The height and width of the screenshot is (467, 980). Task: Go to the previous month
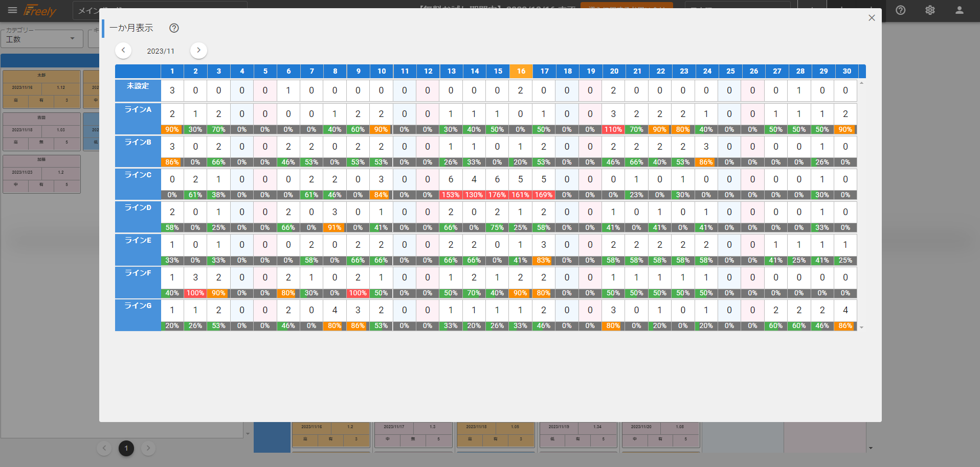[123, 51]
